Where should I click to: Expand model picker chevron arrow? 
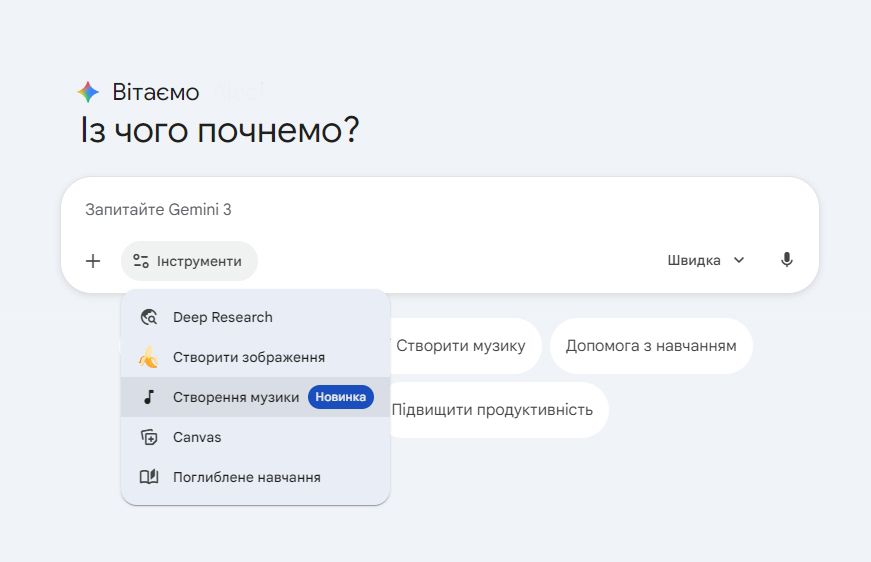pos(739,260)
